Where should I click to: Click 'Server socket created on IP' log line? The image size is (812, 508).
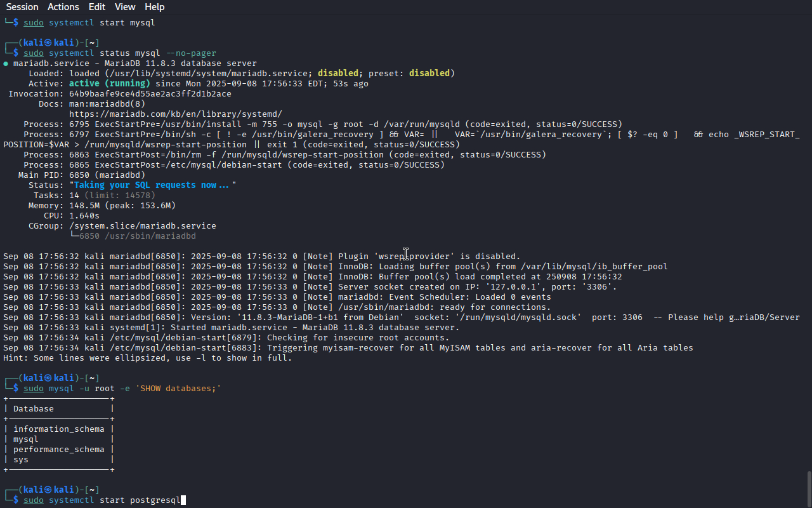(x=310, y=286)
